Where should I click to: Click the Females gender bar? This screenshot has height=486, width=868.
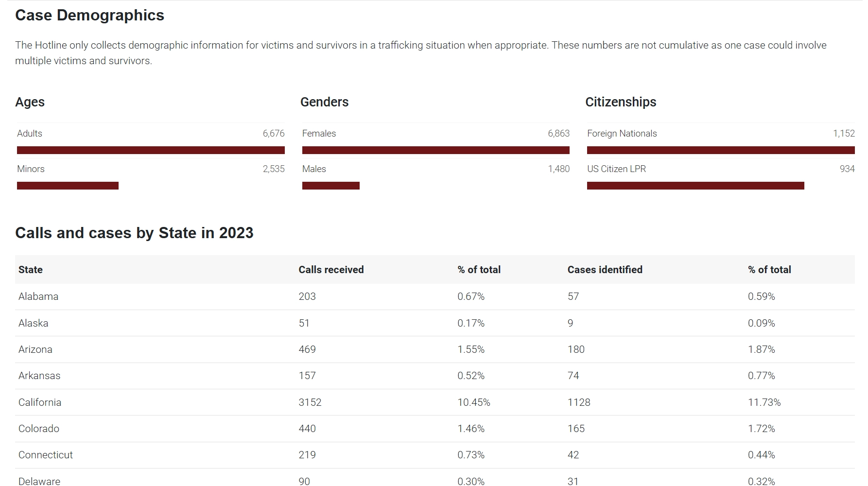[x=435, y=150]
